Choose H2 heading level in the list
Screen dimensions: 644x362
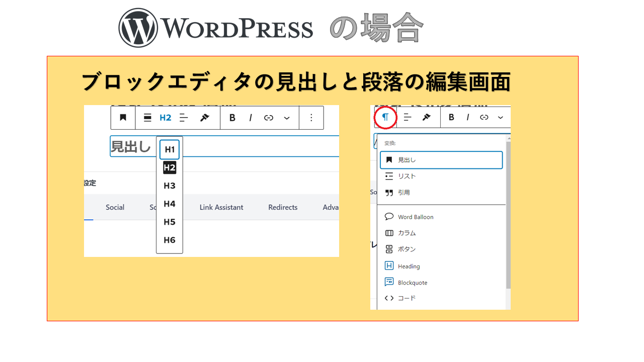pyautogui.click(x=170, y=167)
